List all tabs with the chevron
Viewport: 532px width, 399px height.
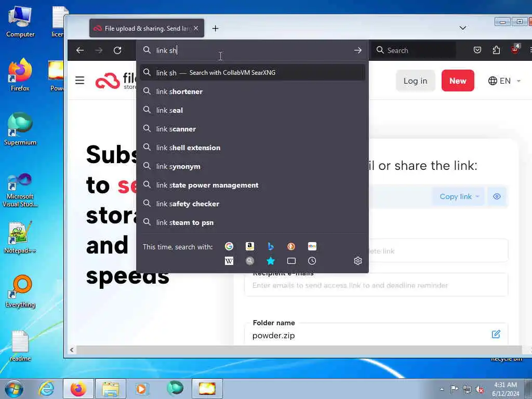tap(462, 28)
